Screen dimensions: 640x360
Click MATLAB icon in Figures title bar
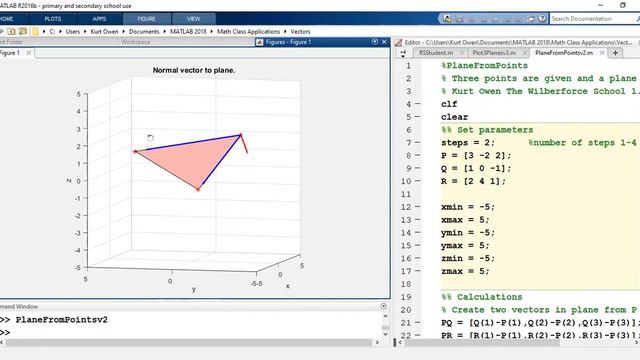(x=259, y=42)
